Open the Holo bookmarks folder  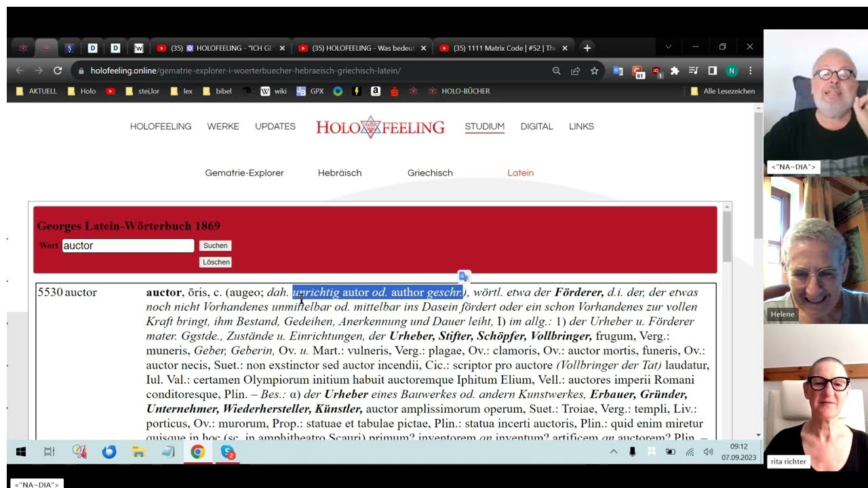(x=81, y=91)
